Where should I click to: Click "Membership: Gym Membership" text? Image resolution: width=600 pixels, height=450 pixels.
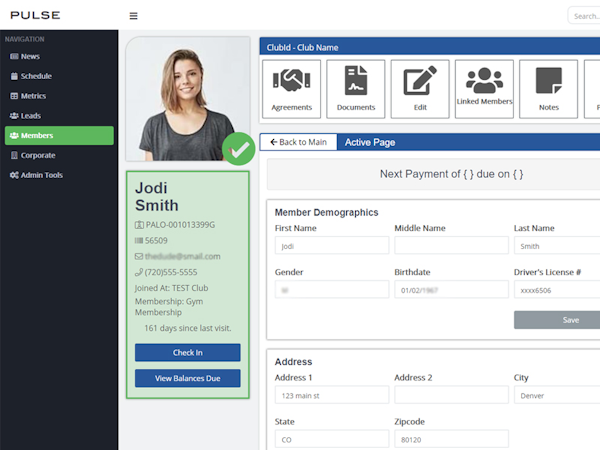point(169,307)
